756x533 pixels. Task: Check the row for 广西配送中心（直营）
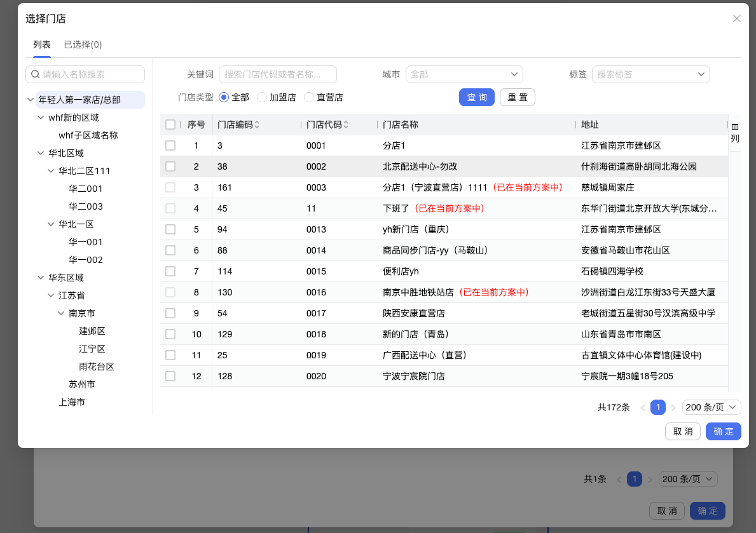tap(170, 355)
